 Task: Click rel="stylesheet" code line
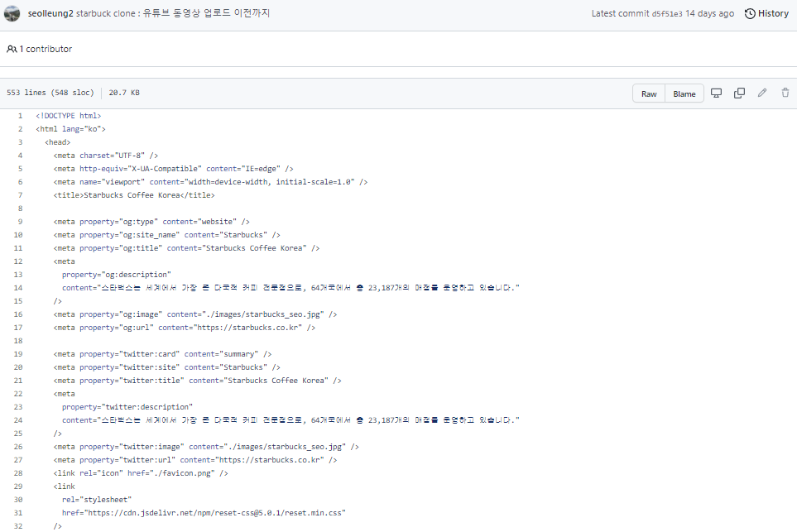click(x=97, y=500)
